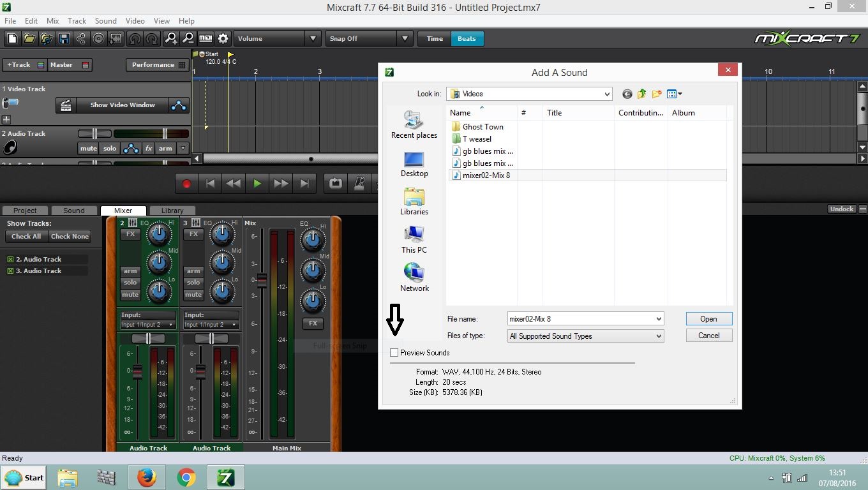The width and height of the screenshot is (868, 490).
Task: Cancel the Add A Sound dialog
Action: click(708, 336)
